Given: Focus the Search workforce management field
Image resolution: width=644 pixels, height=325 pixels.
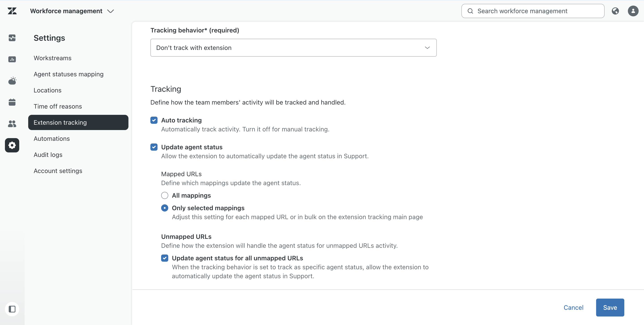Looking at the screenshot, I should [533, 11].
